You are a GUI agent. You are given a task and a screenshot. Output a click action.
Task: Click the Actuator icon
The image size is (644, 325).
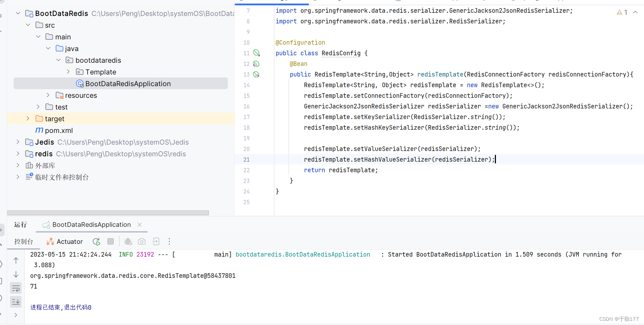(50, 242)
